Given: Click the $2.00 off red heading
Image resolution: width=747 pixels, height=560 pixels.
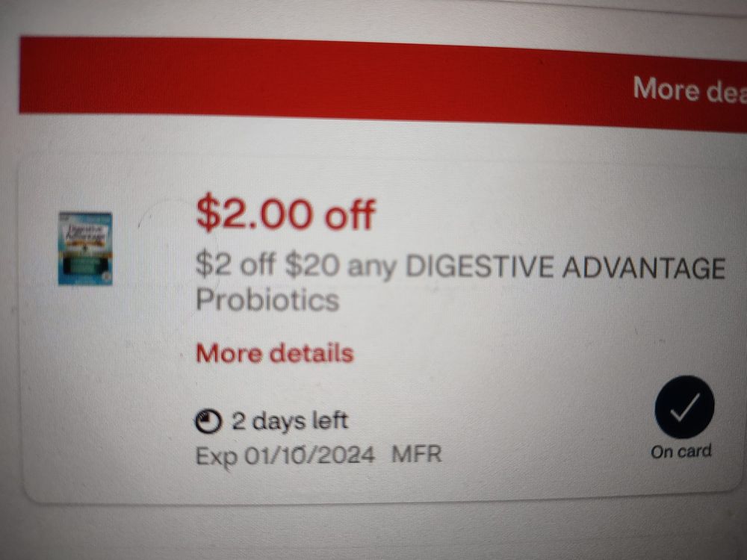Looking at the screenshot, I should click(286, 212).
